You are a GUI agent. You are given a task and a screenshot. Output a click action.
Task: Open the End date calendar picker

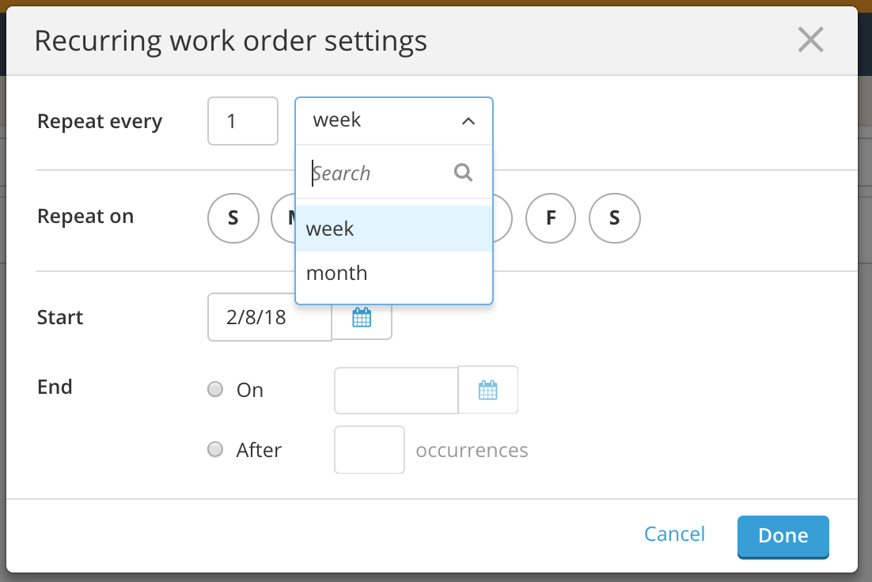489,390
